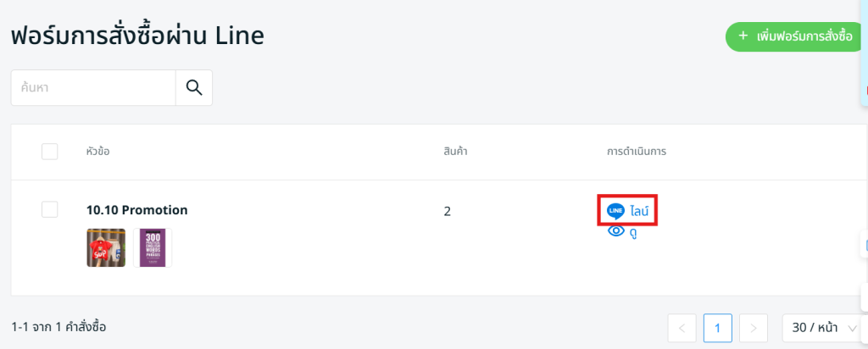Select the 10.10 Promotion row checkbox
This screenshot has width=868, height=349.
point(50,209)
